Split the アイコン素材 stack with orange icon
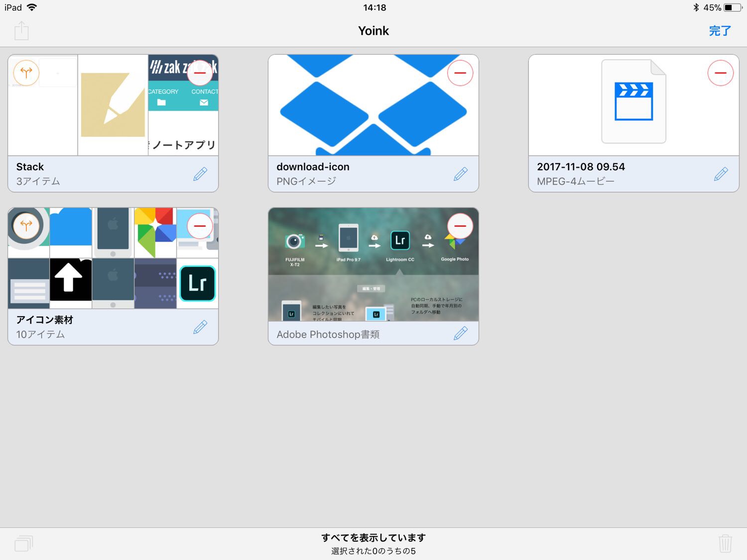The image size is (747, 560). coord(26,226)
